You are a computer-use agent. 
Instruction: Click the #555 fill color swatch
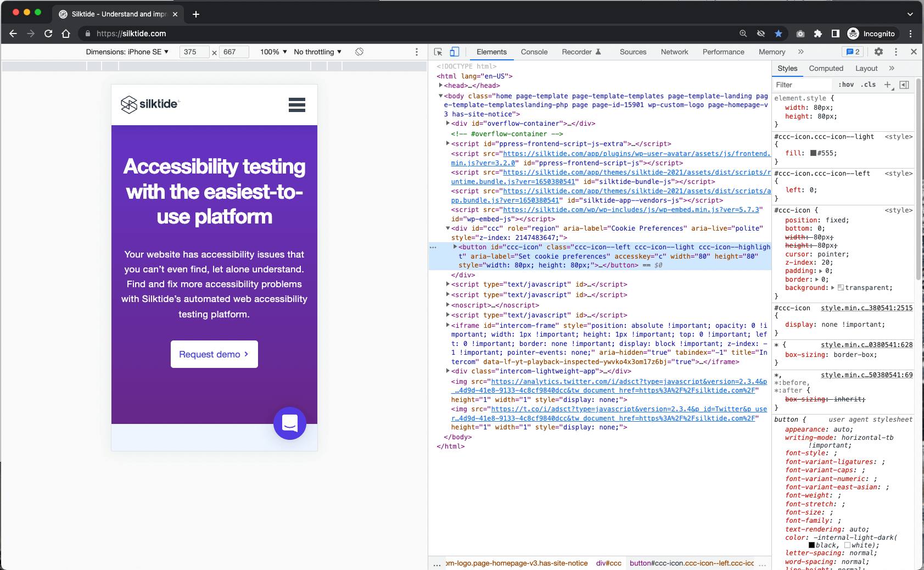pyautogui.click(x=813, y=153)
